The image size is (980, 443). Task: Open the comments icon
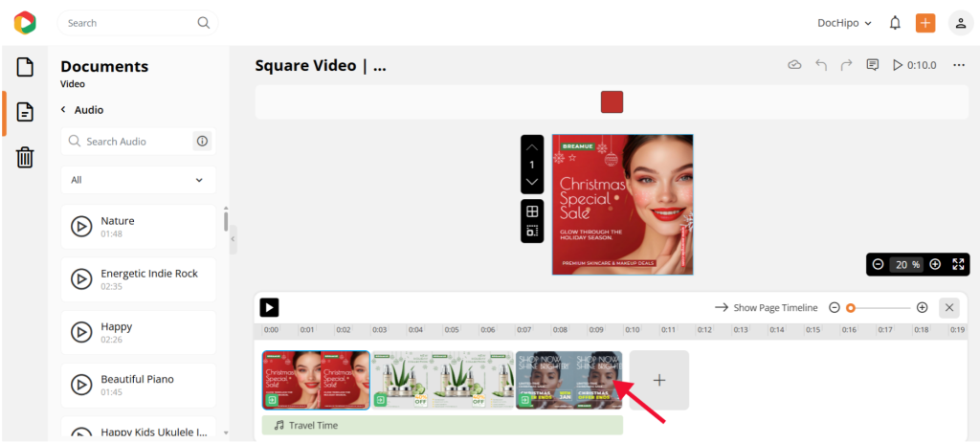(x=873, y=65)
